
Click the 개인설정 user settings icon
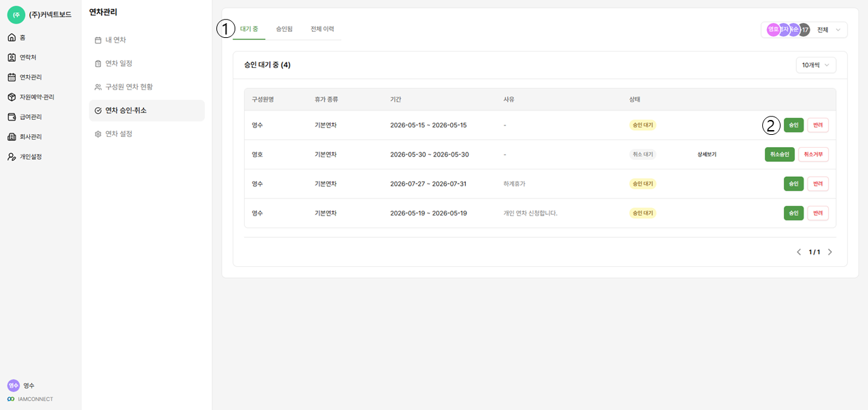click(12, 157)
